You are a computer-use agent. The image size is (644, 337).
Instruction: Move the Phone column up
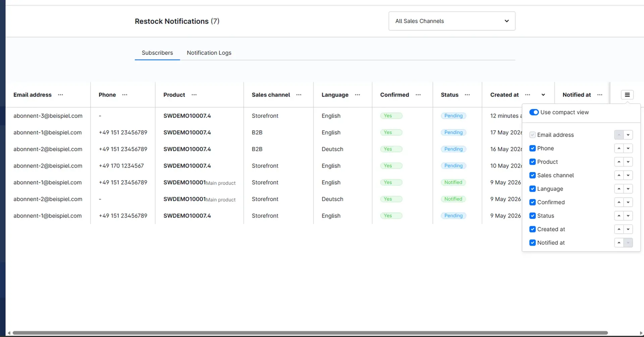619,148
